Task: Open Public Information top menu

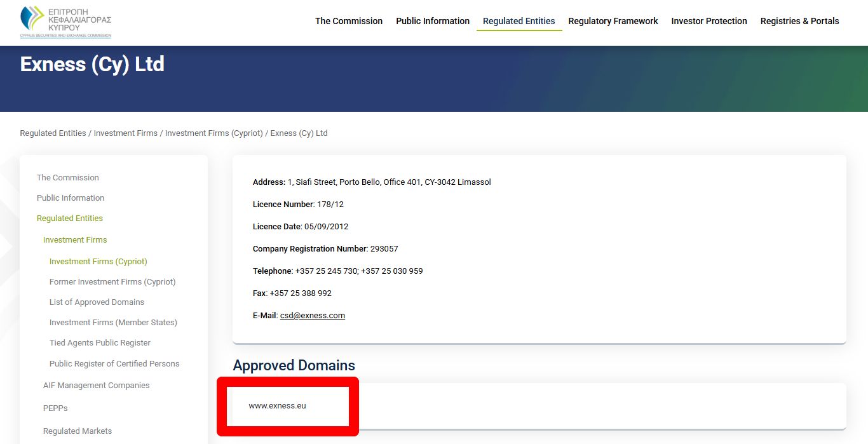Action: pos(433,21)
